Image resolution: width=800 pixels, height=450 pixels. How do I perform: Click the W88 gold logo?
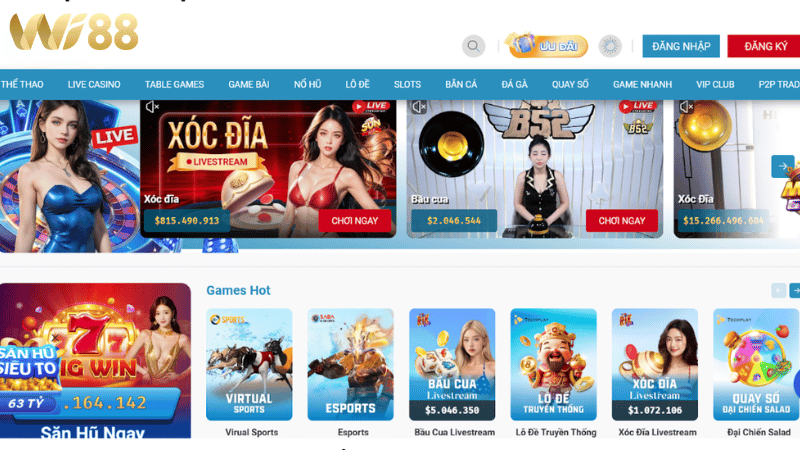[74, 32]
